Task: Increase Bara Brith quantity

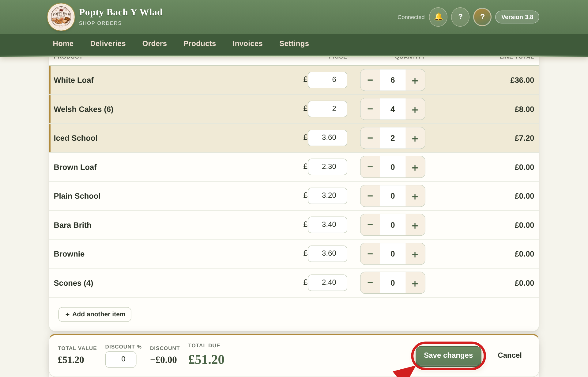Action: click(x=415, y=225)
